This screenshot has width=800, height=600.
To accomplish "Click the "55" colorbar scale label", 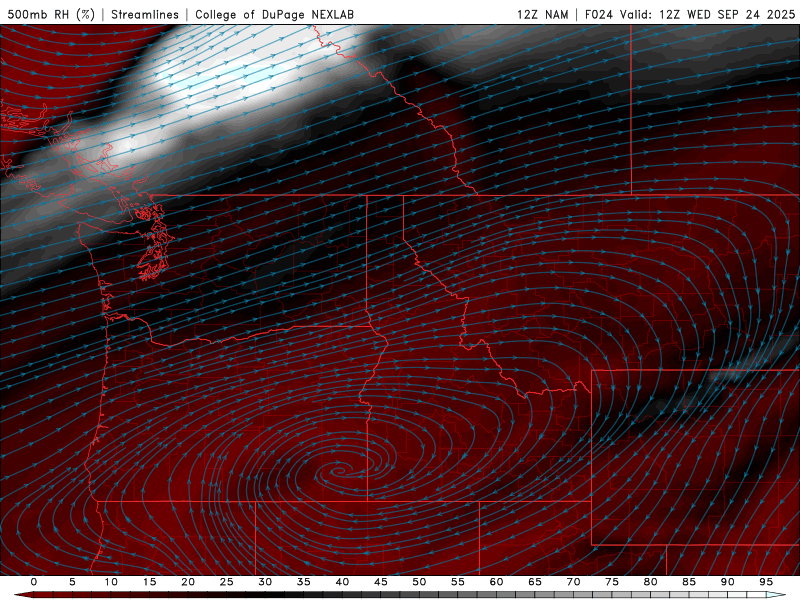I will pyautogui.click(x=458, y=582).
